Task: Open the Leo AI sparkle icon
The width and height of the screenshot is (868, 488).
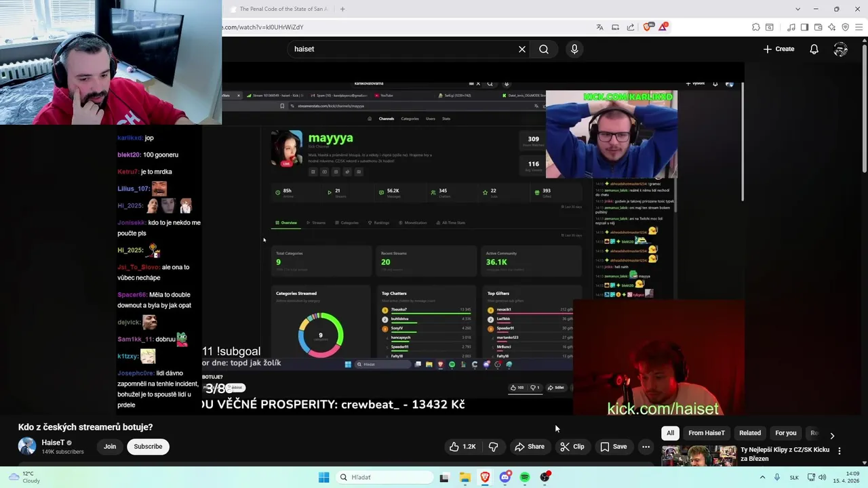Action: 832,27
